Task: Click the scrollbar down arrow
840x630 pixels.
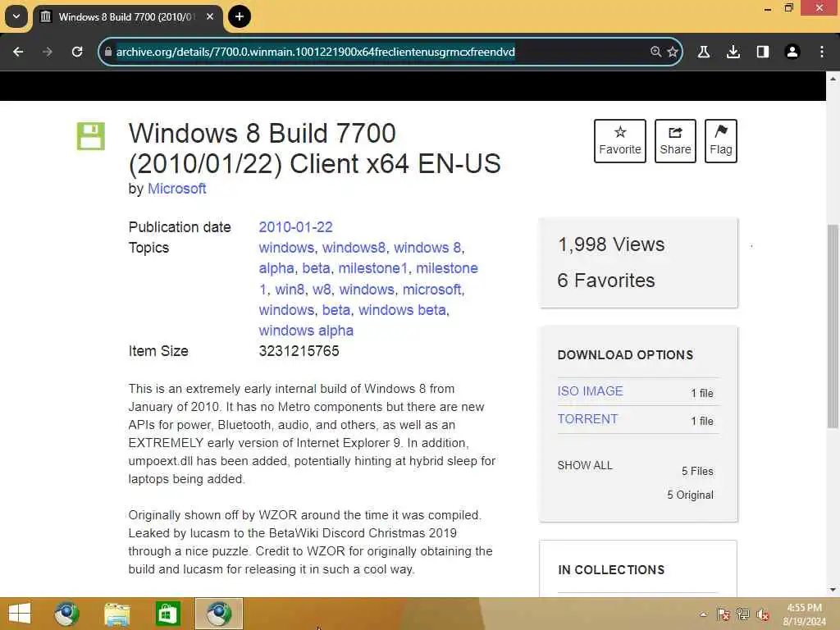Action: (833, 590)
